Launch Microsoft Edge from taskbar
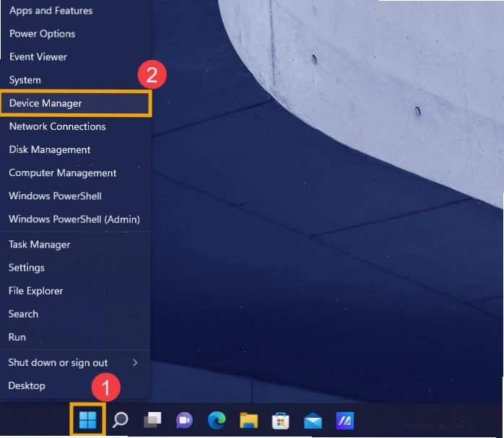Image resolution: width=504 pixels, height=438 pixels. 217,420
